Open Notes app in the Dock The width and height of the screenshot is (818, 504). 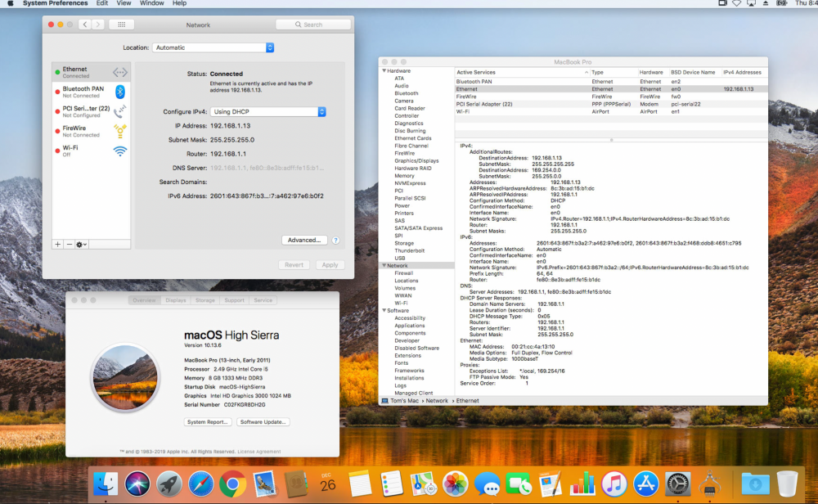click(x=359, y=484)
